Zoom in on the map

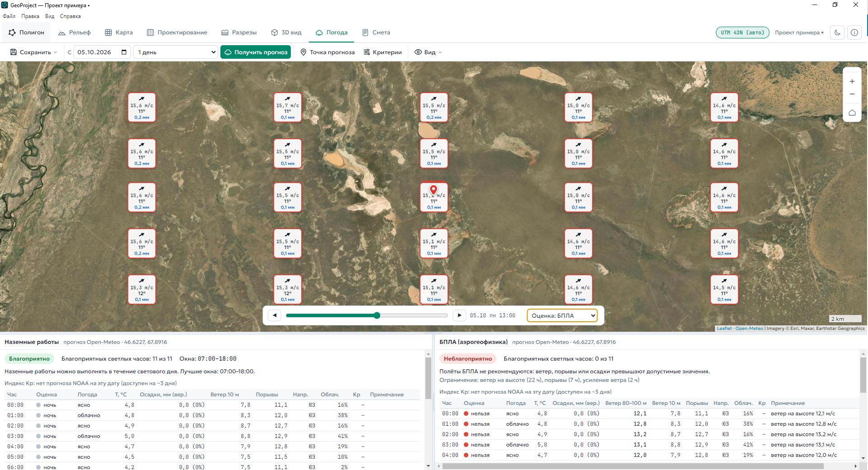tap(852, 81)
